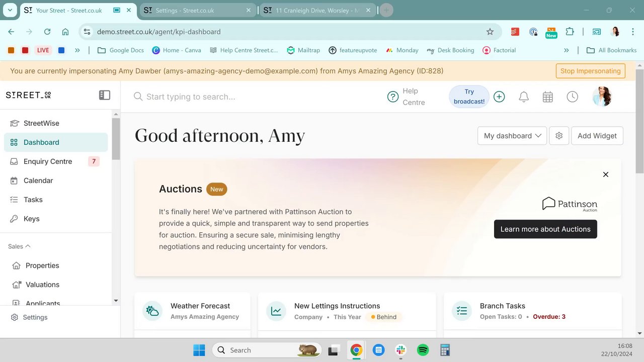Click Stop Impersonating button
The height and width of the screenshot is (362, 644).
click(591, 71)
